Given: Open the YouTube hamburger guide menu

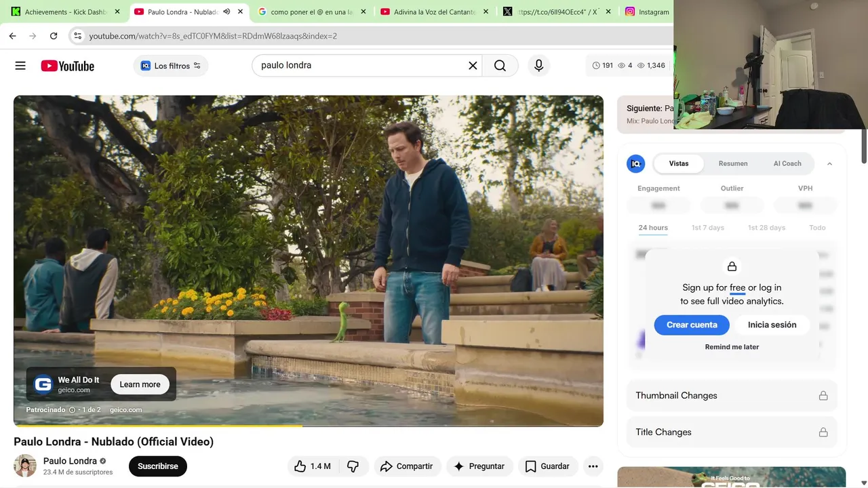Looking at the screenshot, I should tap(20, 66).
